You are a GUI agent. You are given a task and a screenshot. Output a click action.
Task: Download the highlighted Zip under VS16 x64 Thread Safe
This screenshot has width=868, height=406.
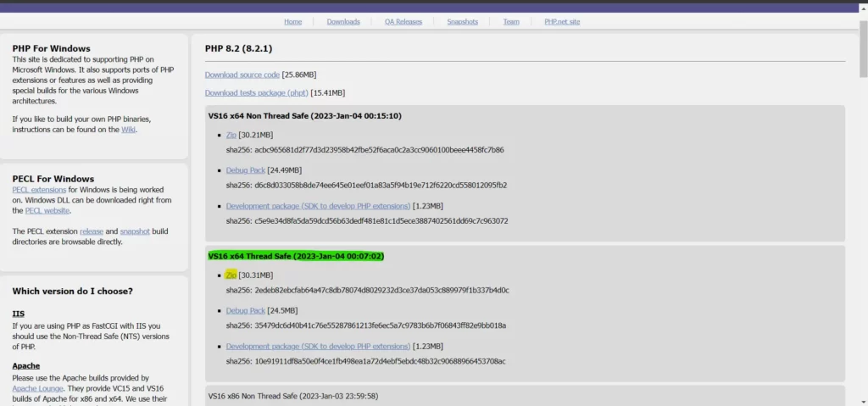tap(231, 275)
